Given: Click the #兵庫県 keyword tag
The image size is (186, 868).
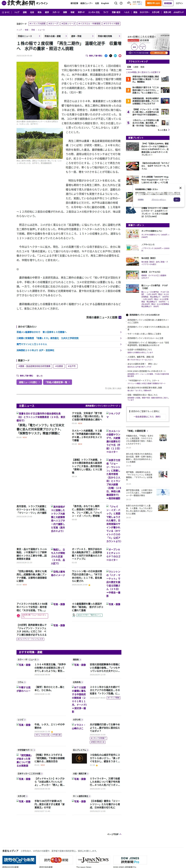Looking at the screenshot, I should 59,366.
